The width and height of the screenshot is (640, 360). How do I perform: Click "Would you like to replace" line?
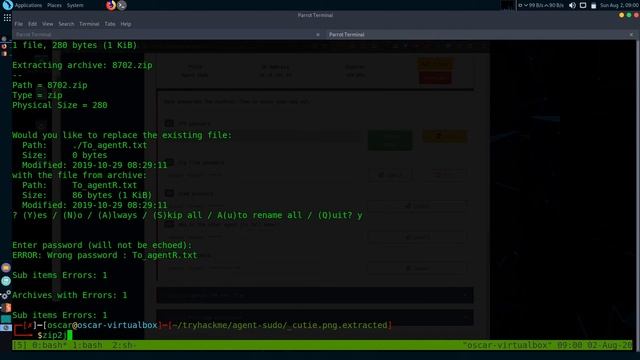point(122,135)
